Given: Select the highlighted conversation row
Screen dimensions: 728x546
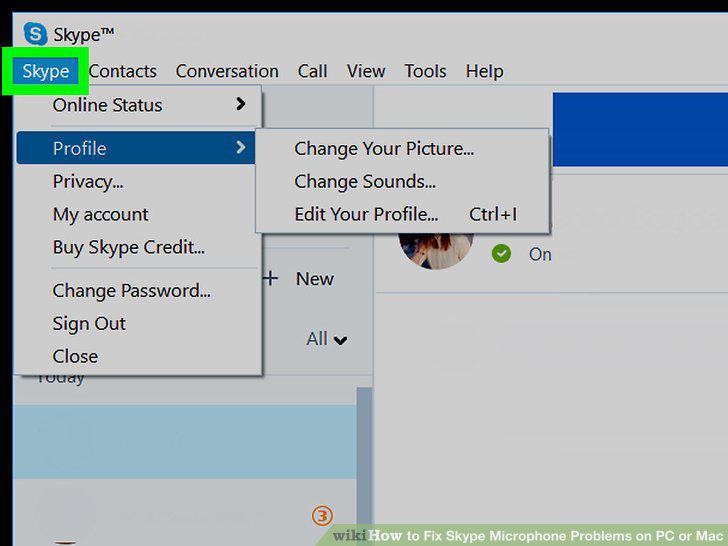Looking at the screenshot, I should click(185, 442).
